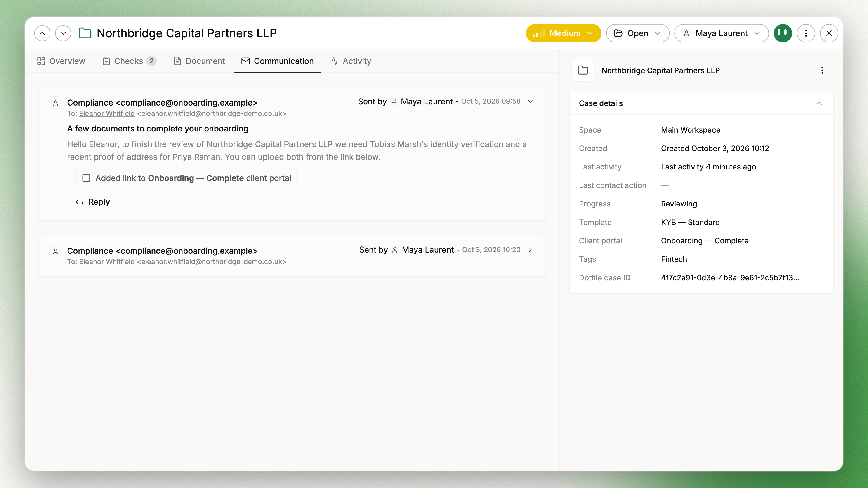Open the Maya Laurent assignee dropdown
The image size is (868, 488).
722,33
